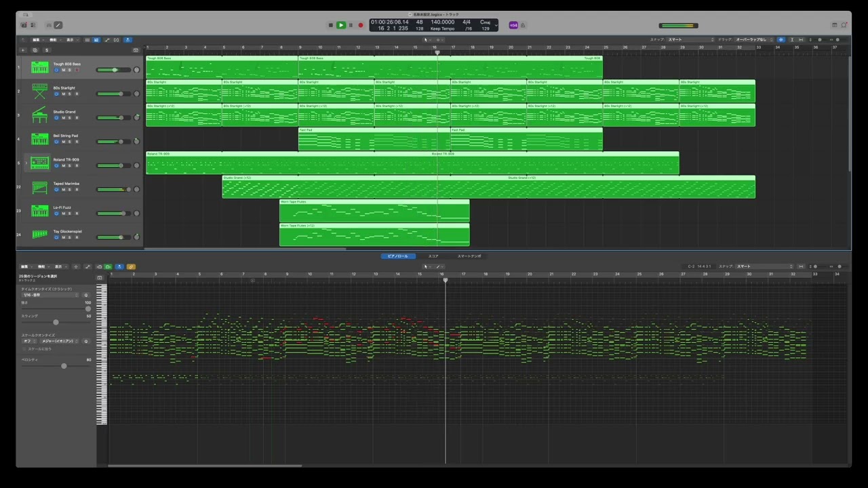Click the Roland TR-909 drum machine icon
This screenshot has width=868, height=488.
[40, 163]
